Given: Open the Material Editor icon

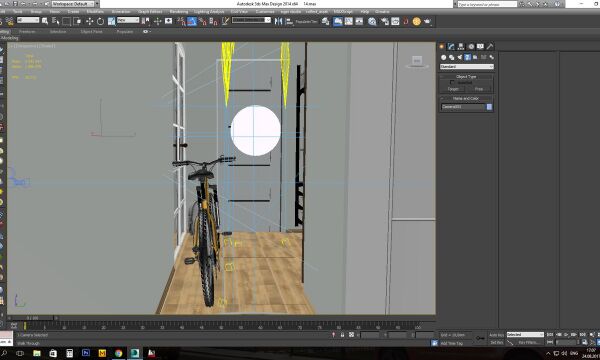Looking at the screenshot, I should click(x=372, y=21).
